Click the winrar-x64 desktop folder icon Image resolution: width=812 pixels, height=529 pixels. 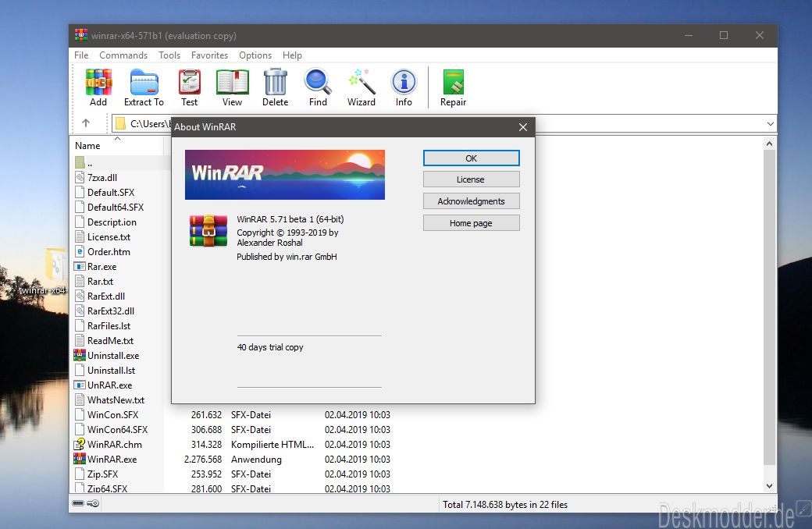tap(55, 264)
